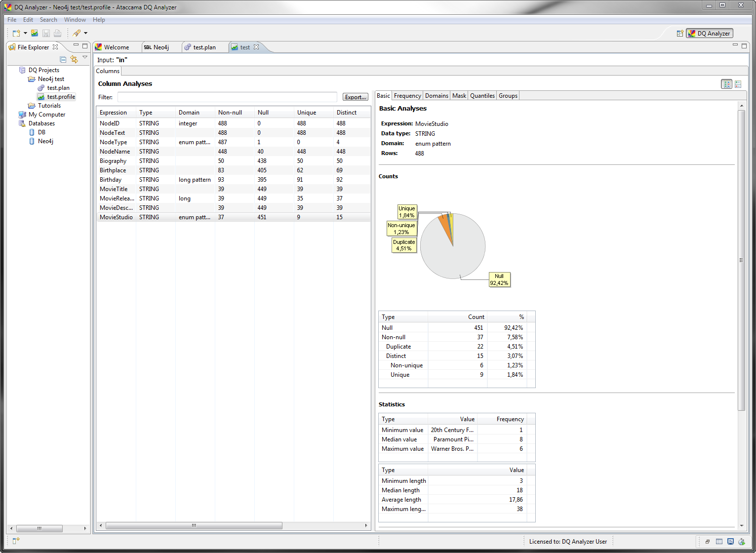This screenshot has width=756, height=553.
Task: Open the File Explorer view menu triangle
Action: click(x=85, y=57)
